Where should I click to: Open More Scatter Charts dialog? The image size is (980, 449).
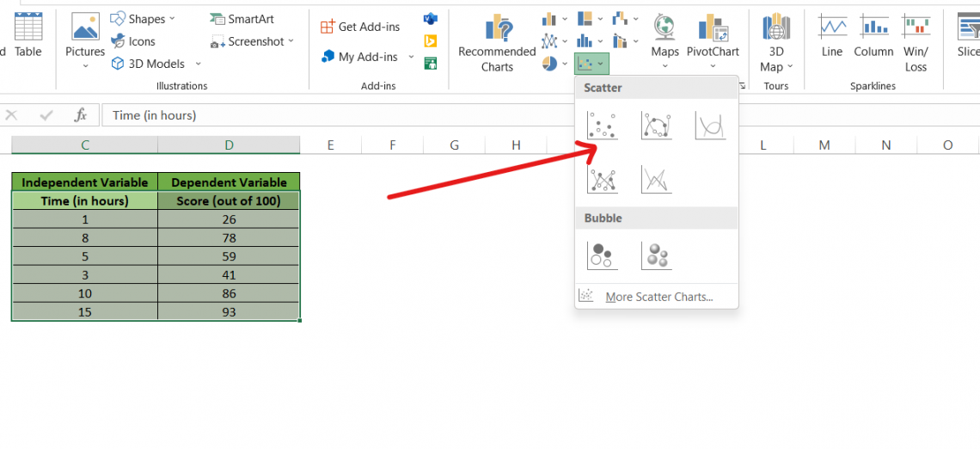coord(658,297)
